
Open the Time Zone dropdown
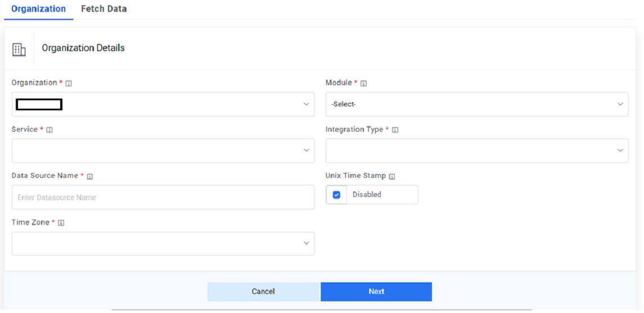[163, 244]
